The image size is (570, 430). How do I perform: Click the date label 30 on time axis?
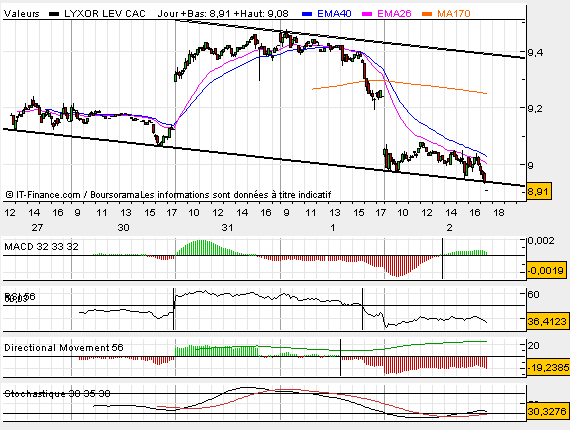point(123,228)
